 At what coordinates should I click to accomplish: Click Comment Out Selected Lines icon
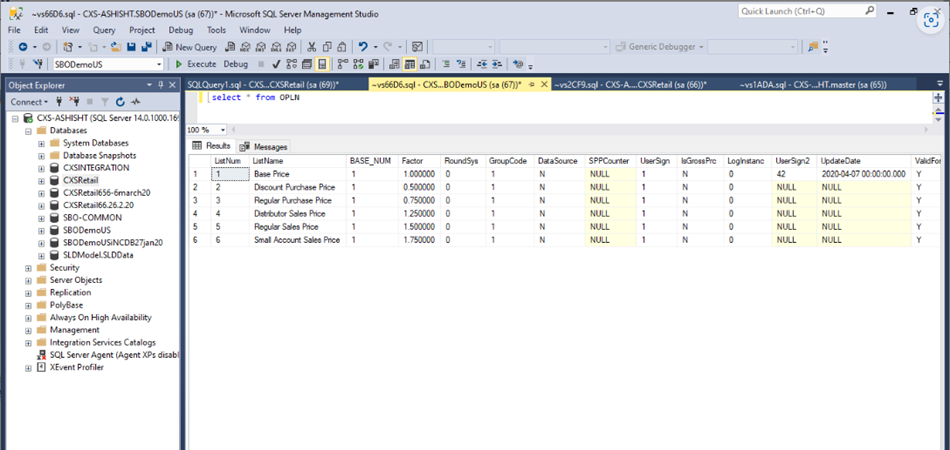(446, 64)
